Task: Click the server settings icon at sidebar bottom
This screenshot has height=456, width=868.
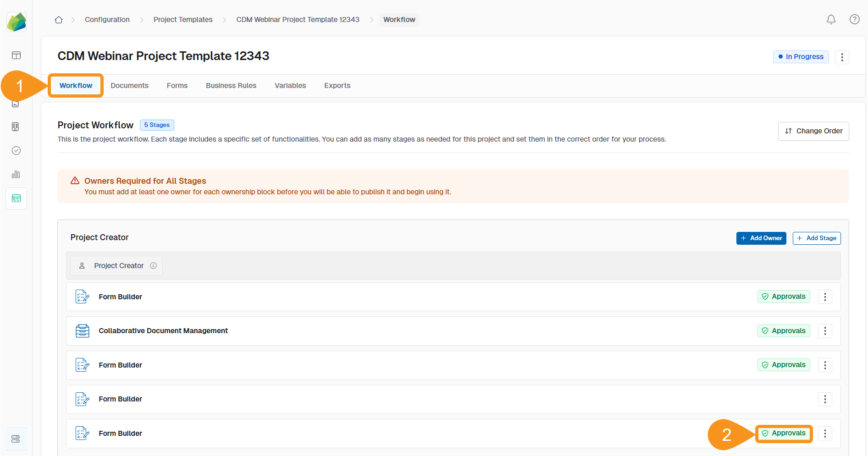Action: point(17,439)
